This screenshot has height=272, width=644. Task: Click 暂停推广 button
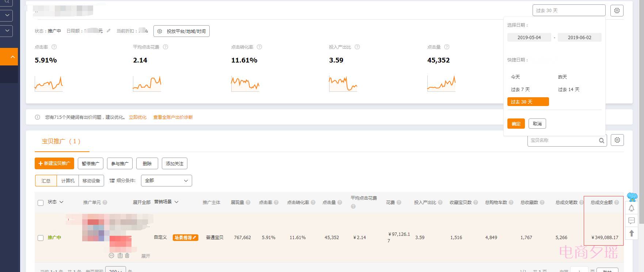91,163
